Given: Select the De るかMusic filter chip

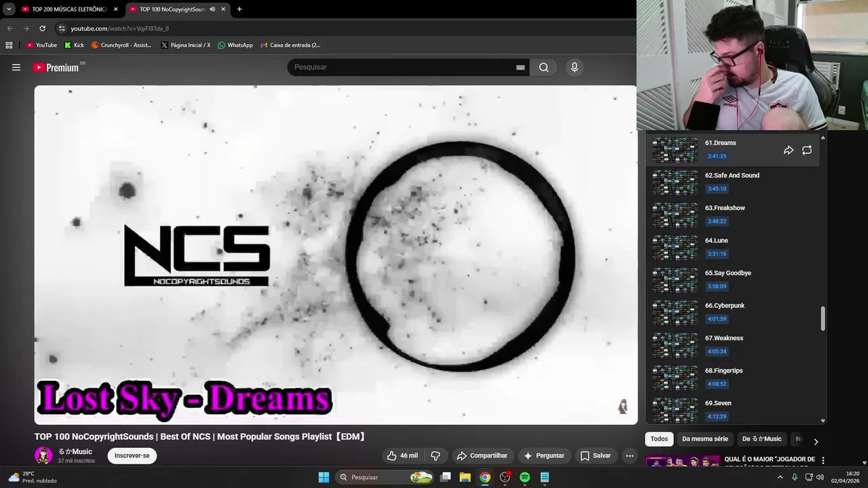Looking at the screenshot, I should 762,439.
